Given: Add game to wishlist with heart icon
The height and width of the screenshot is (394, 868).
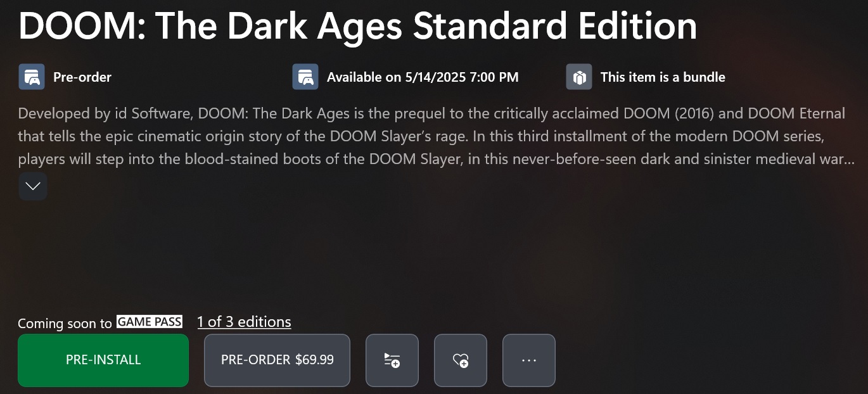Looking at the screenshot, I should [x=460, y=360].
